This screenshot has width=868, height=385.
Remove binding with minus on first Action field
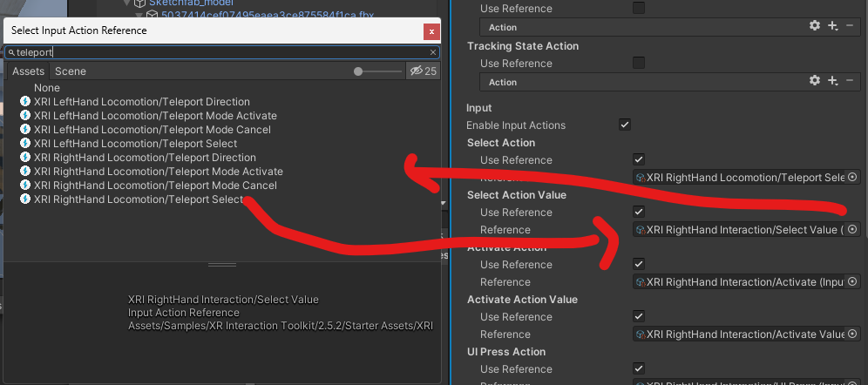click(x=850, y=25)
